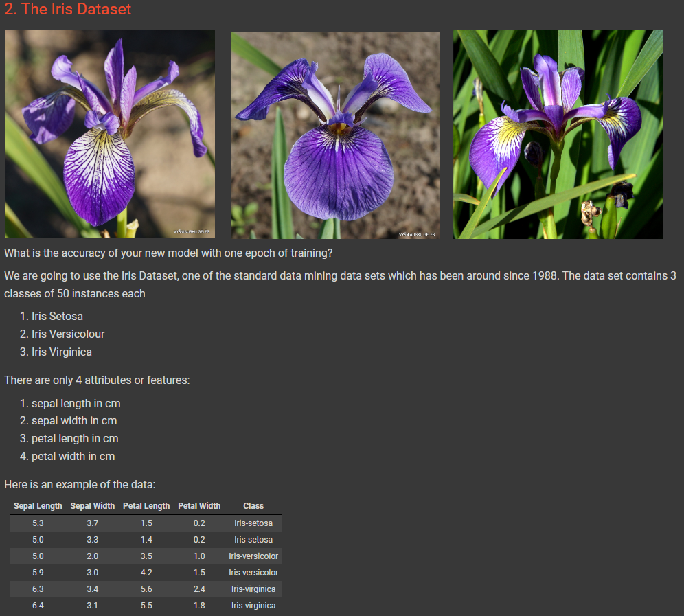Click the 'Petal Width' column header
684x616 pixels.
199,506
